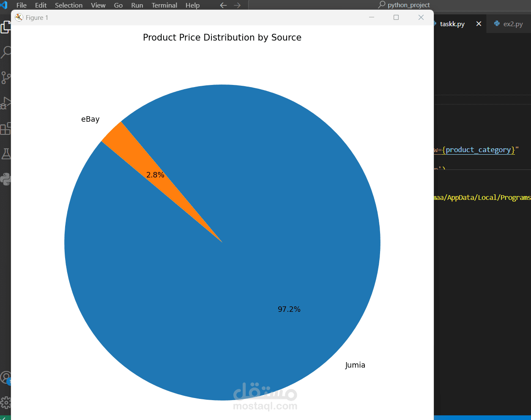Image resolution: width=531 pixels, height=420 pixels.
Task: Switch to the taskk.py editor tab
Action: point(452,24)
